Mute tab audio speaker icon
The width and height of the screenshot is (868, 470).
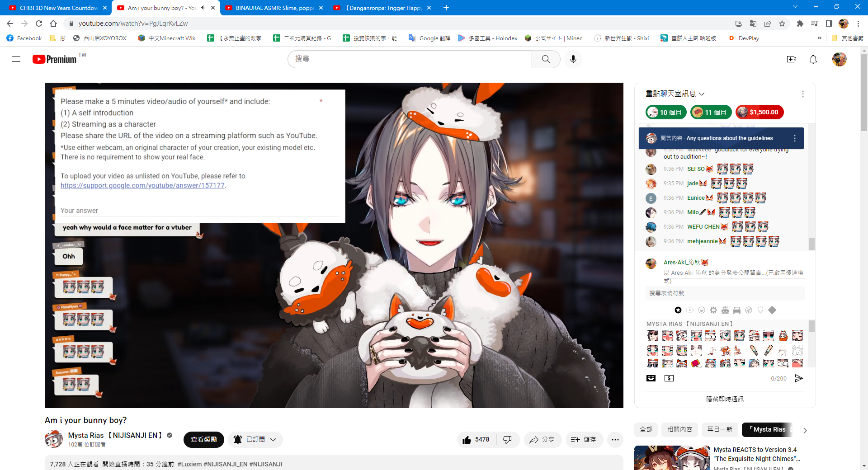pos(203,8)
